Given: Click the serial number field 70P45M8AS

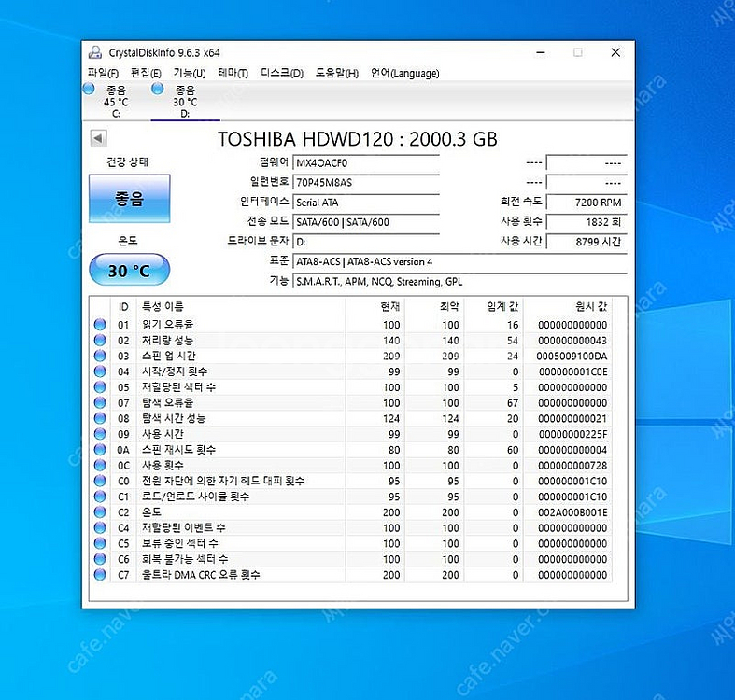Looking at the screenshot, I should coord(366,183).
